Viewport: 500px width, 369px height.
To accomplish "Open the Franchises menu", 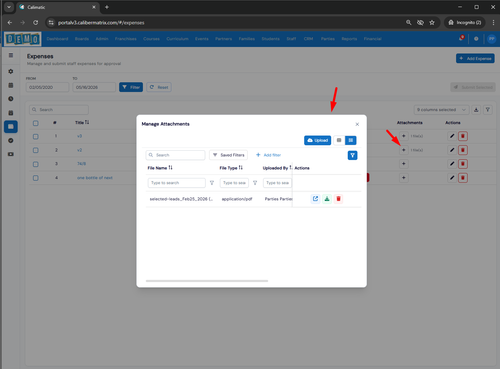I will [126, 39].
